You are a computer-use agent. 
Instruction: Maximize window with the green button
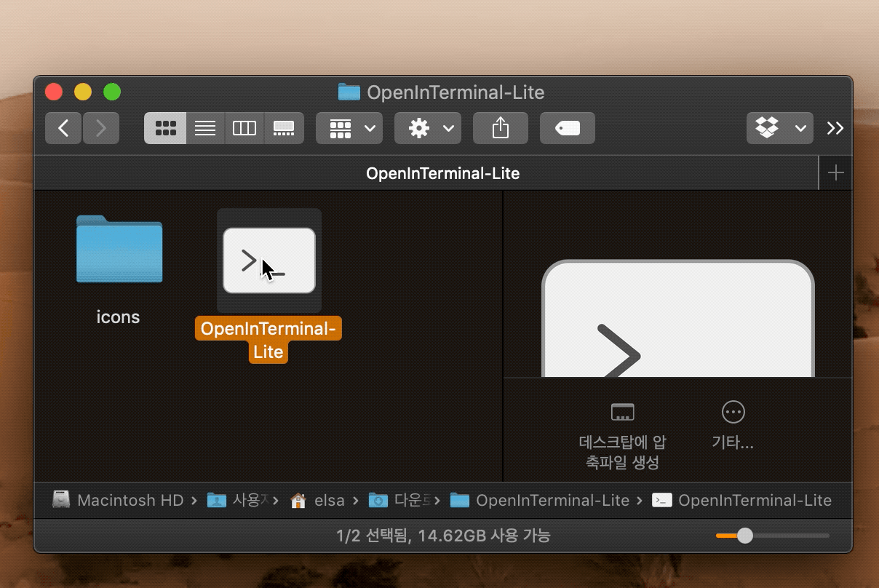pyautogui.click(x=112, y=92)
